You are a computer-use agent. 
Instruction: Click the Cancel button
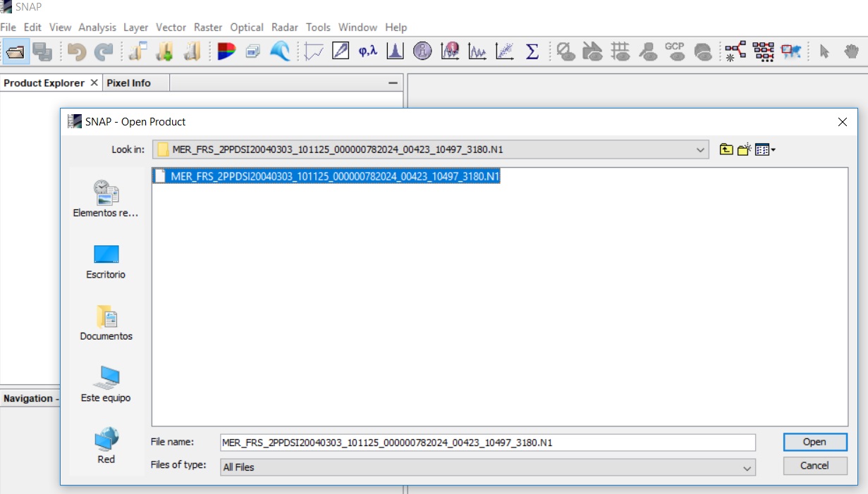pyautogui.click(x=814, y=465)
